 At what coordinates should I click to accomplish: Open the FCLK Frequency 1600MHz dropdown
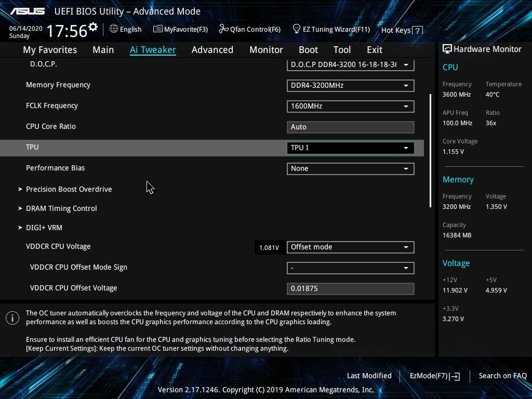351,106
